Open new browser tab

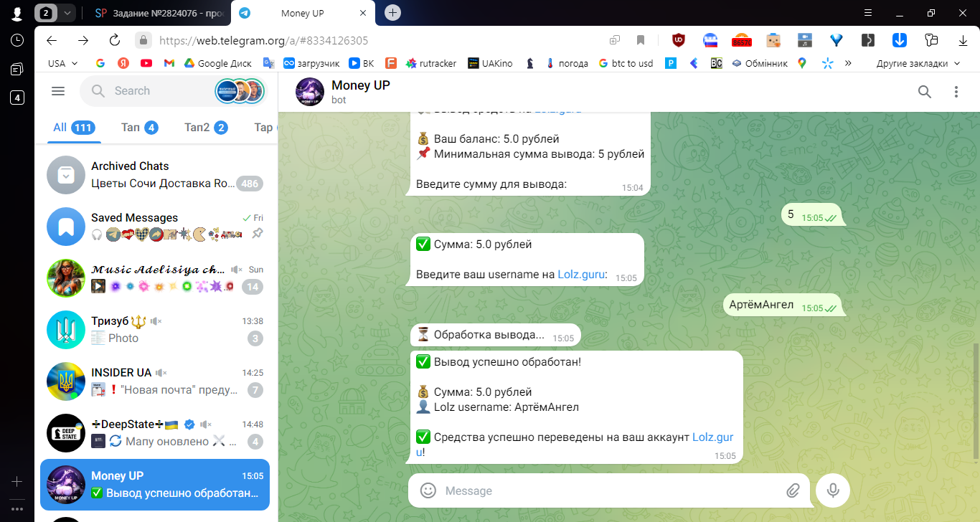(392, 13)
